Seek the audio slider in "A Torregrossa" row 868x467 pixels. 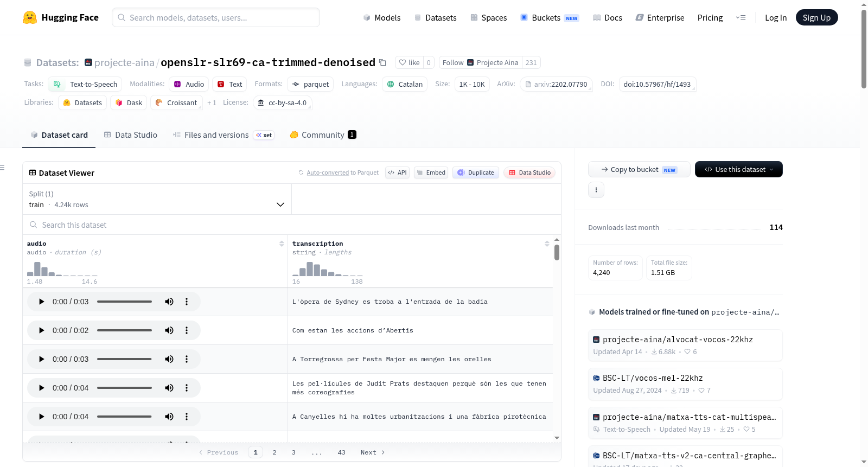[x=124, y=359]
